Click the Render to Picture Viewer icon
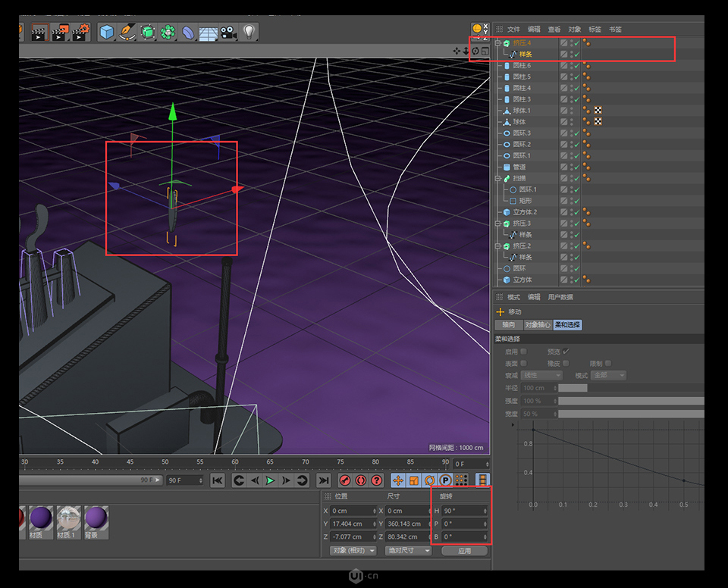Viewport: 728px width, 588px height. [61, 32]
